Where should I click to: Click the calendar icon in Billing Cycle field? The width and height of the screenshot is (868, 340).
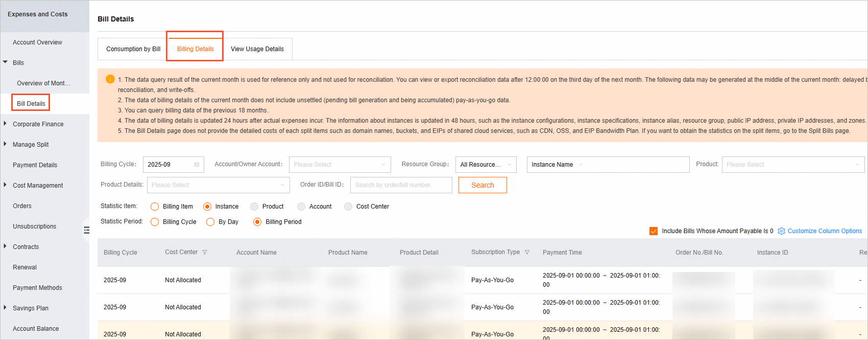[197, 165]
